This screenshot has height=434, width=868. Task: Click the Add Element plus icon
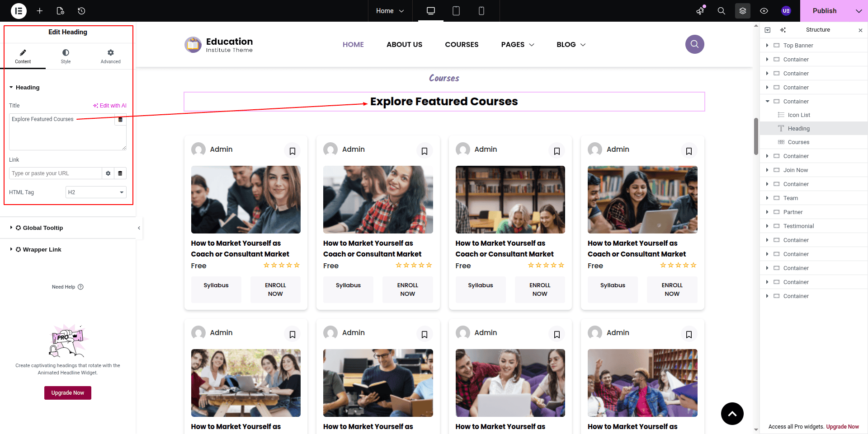(x=40, y=11)
